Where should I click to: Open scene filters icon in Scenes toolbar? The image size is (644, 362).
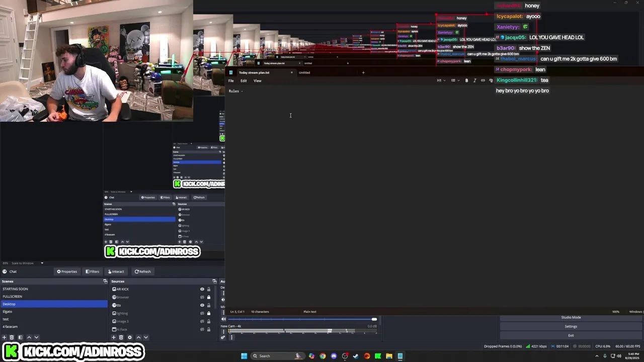coord(20,337)
